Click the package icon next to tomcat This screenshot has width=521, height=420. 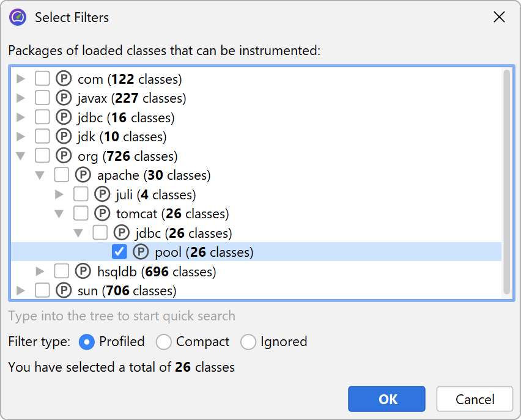(x=102, y=213)
